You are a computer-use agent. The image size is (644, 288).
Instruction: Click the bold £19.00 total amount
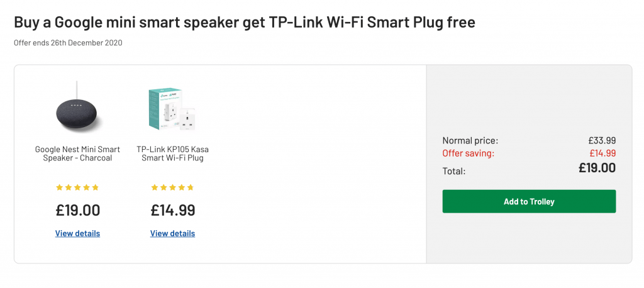[x=597, y=168]
